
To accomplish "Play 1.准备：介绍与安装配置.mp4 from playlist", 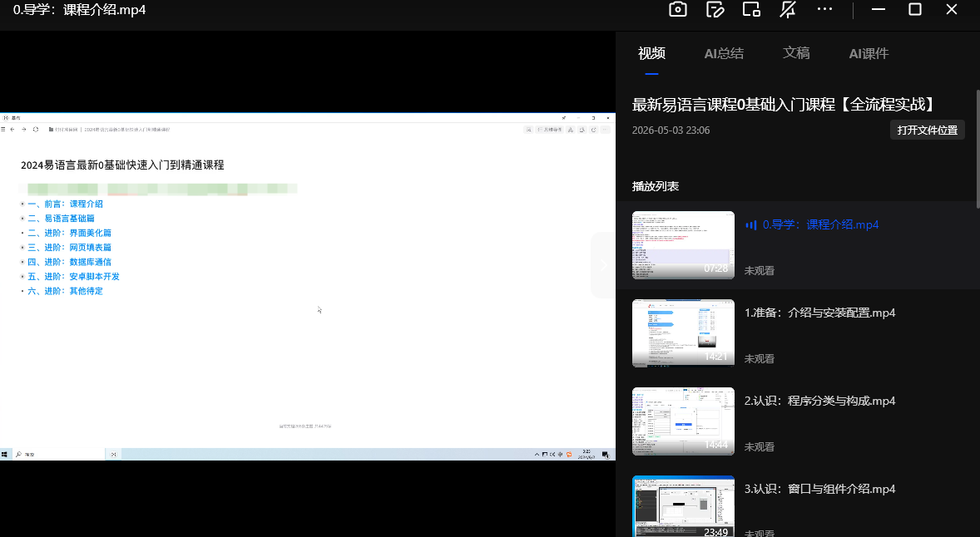I will (x=820, y=313).
